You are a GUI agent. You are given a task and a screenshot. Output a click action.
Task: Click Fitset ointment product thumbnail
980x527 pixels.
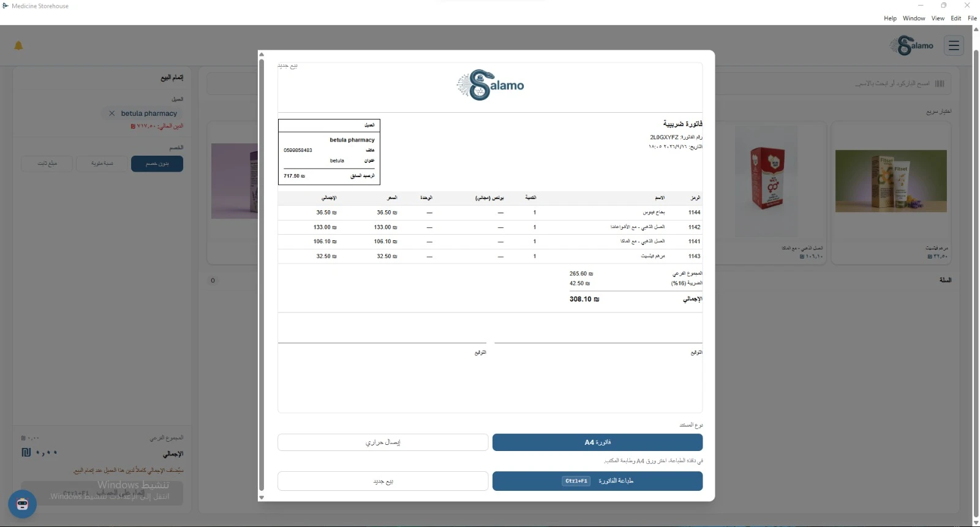click(891, 181)
